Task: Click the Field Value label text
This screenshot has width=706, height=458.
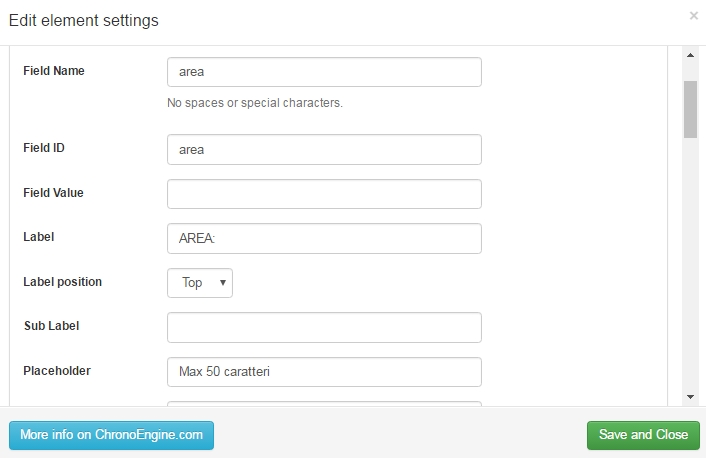Action: tap(53, 193)
